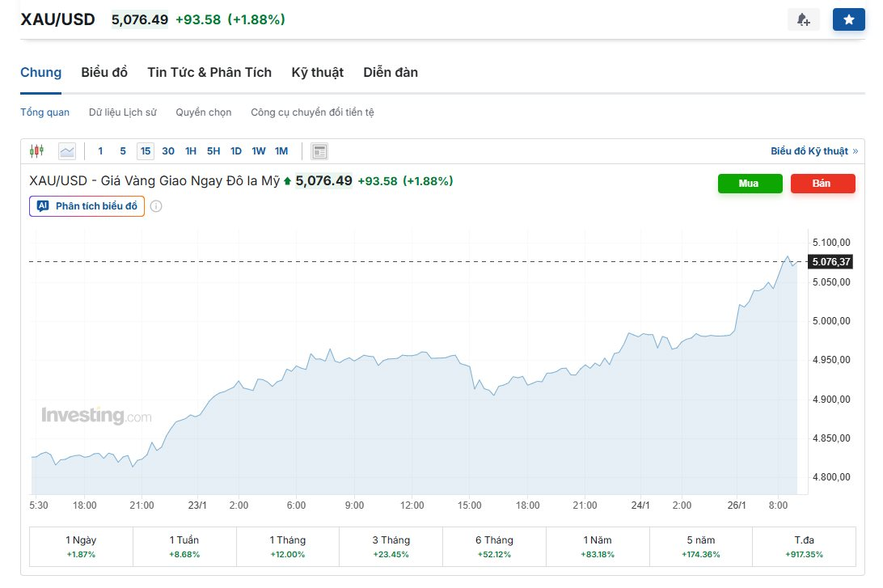Open the chart news table icon
This screenshot has height=588, width=883.
[319, 151]
